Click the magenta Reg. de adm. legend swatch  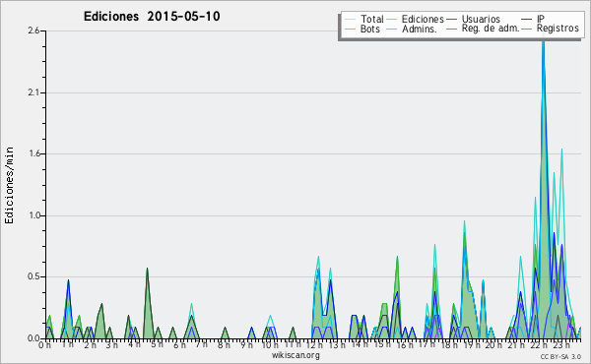(x=451, y=29)
